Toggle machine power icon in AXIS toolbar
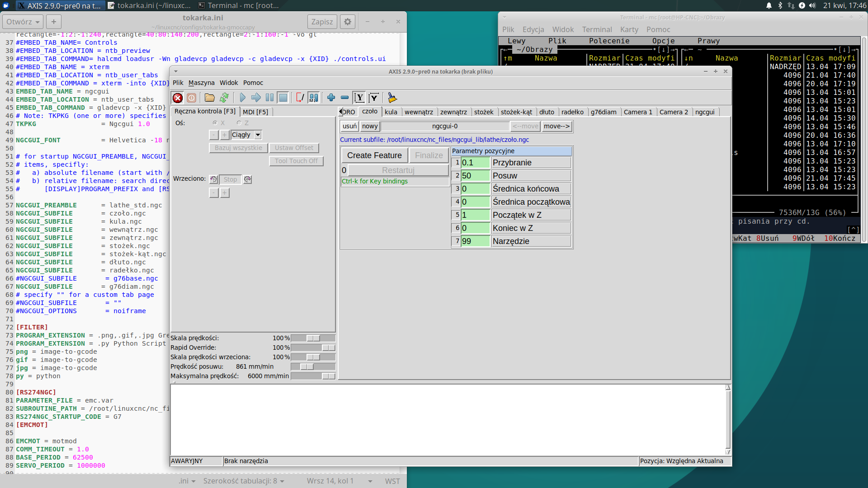The height and width of the screenshot is (488, 868). point(192,98)
